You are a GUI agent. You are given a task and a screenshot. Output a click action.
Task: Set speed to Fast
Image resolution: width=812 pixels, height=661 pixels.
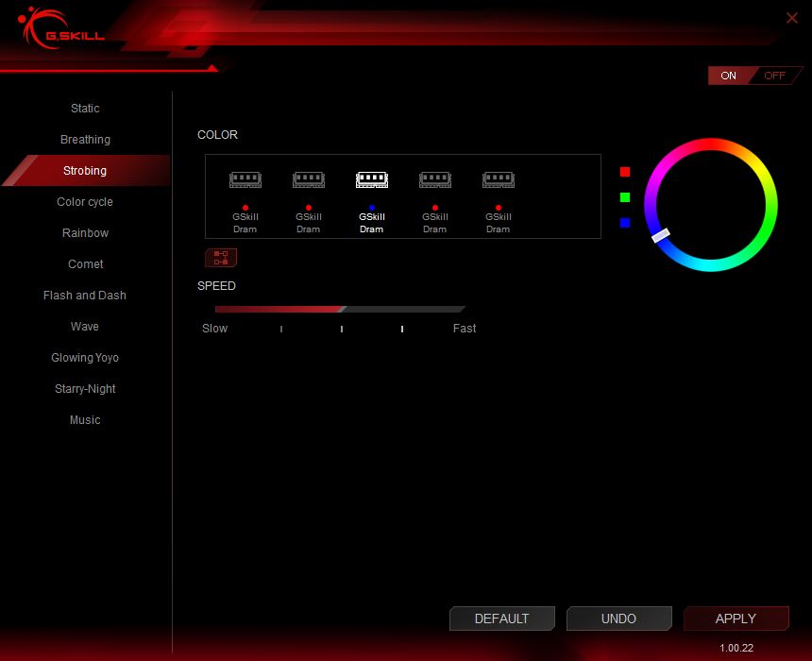coord(465,329)
